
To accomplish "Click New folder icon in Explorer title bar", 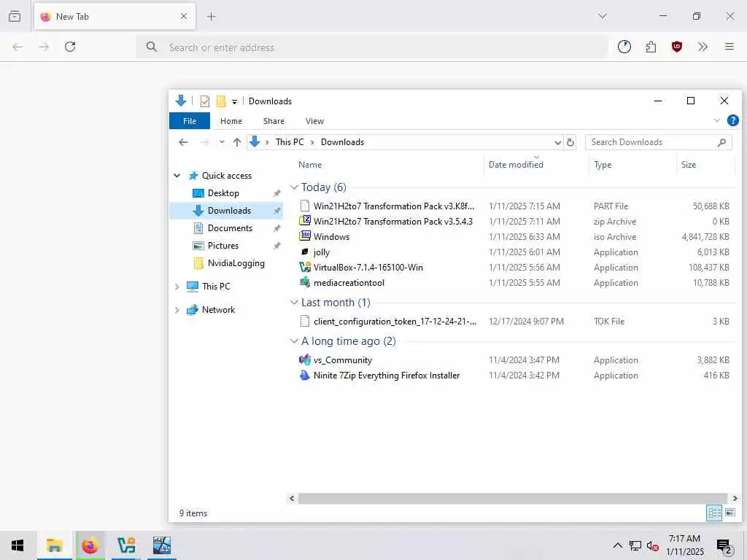I will (x=221, y=101).
